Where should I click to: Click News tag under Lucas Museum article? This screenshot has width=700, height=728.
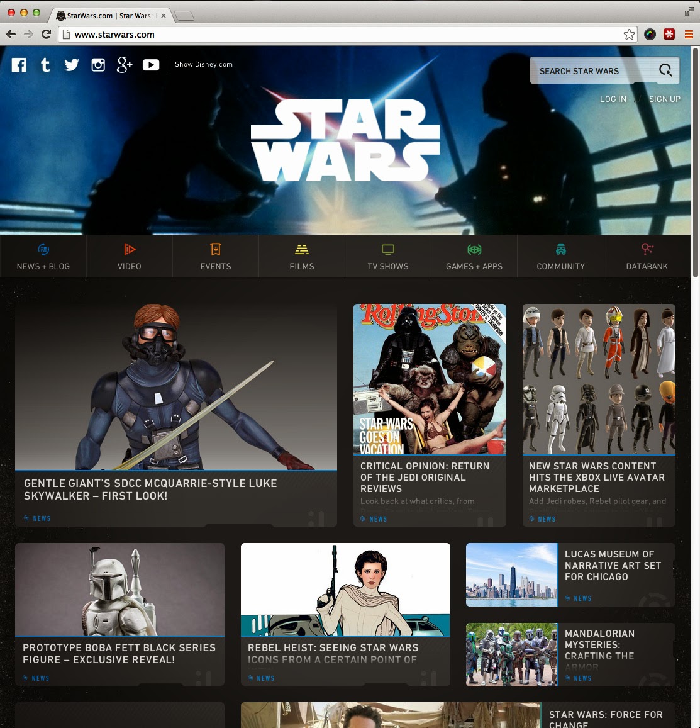(x=578, y=598)
